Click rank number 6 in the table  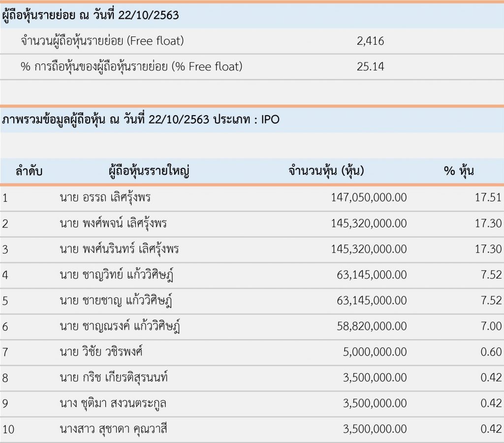(x=5, y=327)
